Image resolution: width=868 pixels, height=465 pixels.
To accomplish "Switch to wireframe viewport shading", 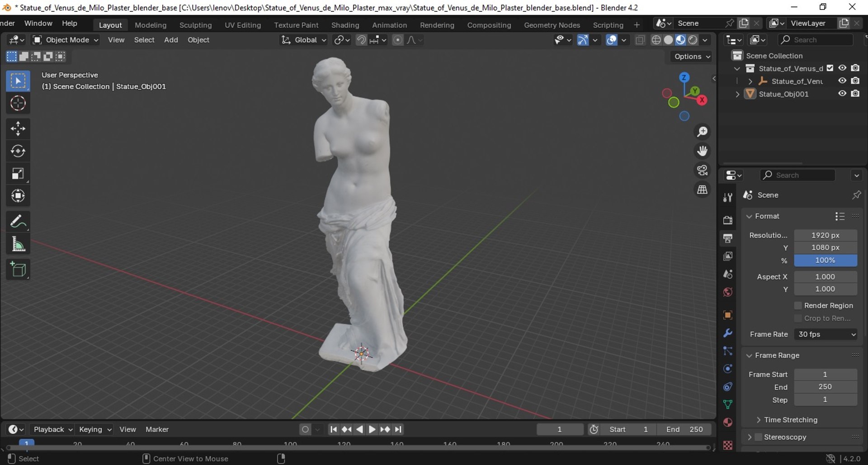I will click(656, 40).
